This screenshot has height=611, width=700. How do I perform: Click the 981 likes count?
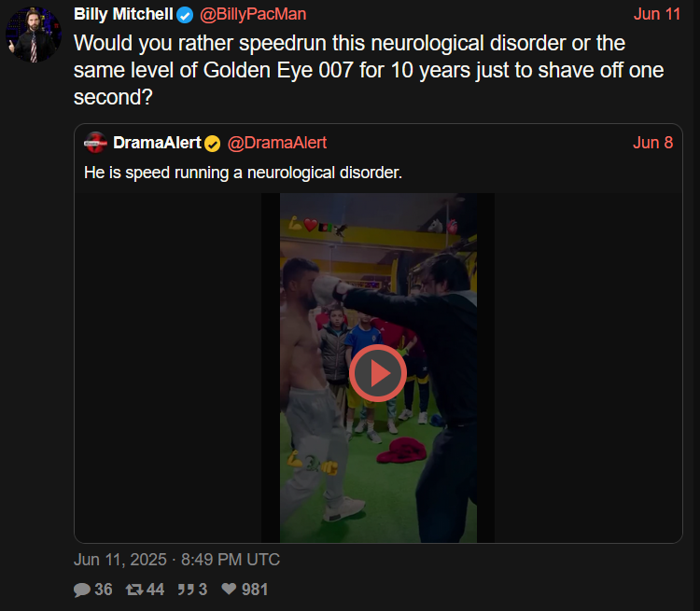coord(255,590)
